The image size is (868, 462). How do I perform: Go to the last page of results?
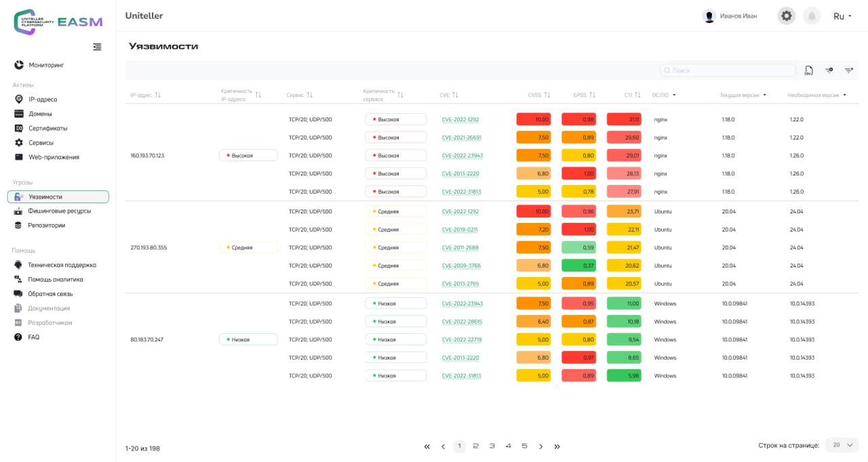pyautogui.click(x=557, y=446)
